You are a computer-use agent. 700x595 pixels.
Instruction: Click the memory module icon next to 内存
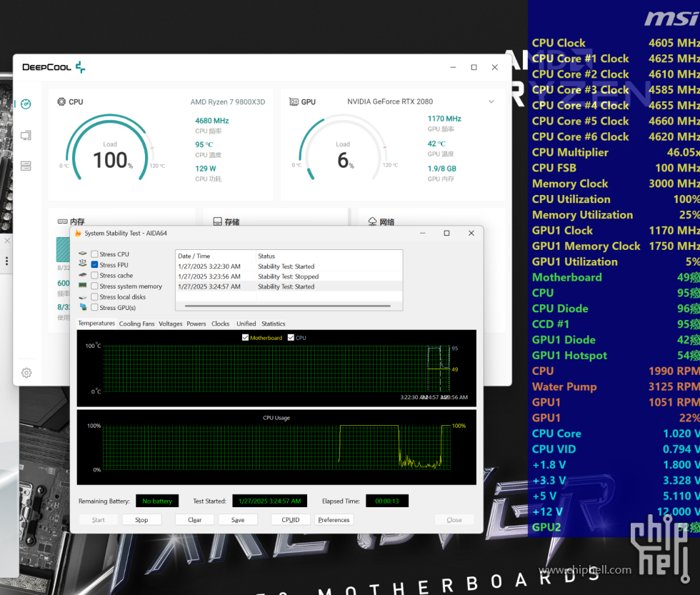pyautogui.click(x=62, y=221)
